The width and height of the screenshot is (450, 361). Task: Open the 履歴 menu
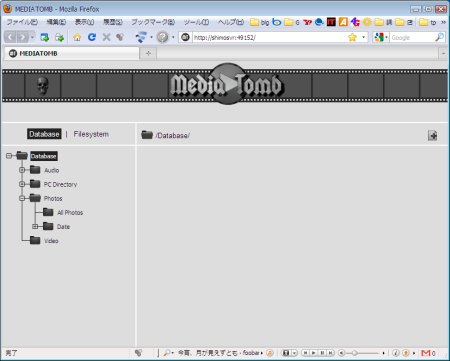(113, 22)
